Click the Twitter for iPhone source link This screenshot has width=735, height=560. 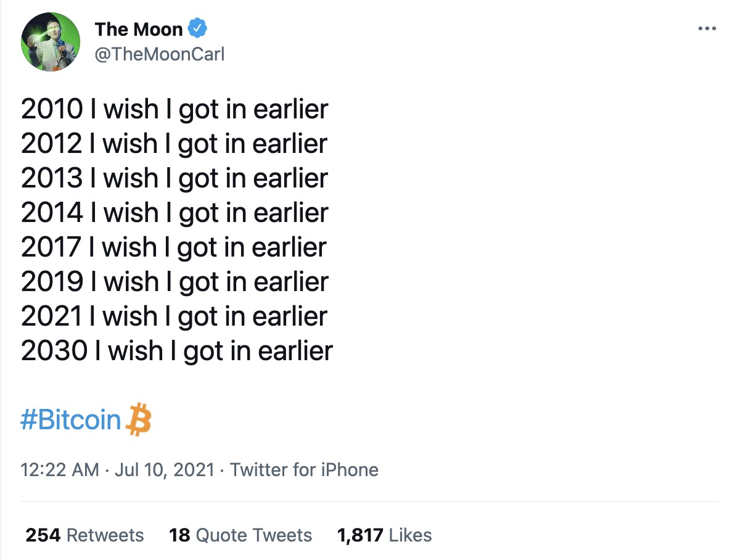(304, 470)
